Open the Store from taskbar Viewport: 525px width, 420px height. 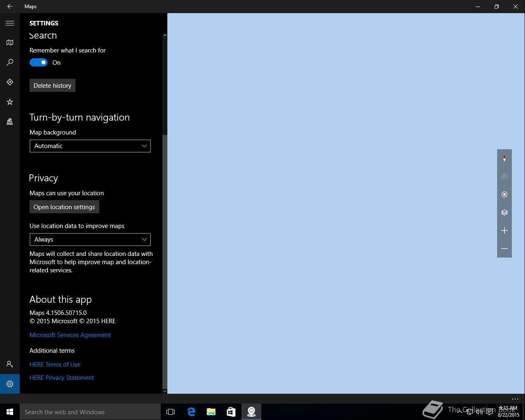pyautogui.click(x=231, y=412)
